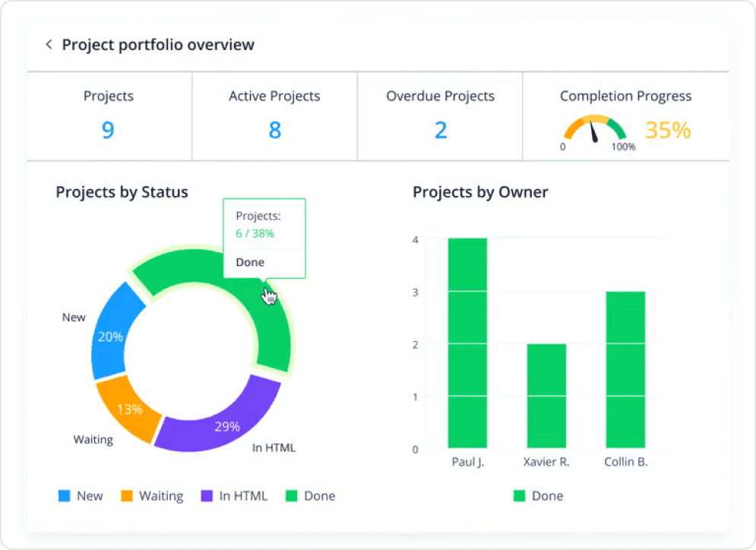Viewport: 756px width, 550px height.
Task: Select the orange 13% Waiting donut segment
Action: coord(128,409)
